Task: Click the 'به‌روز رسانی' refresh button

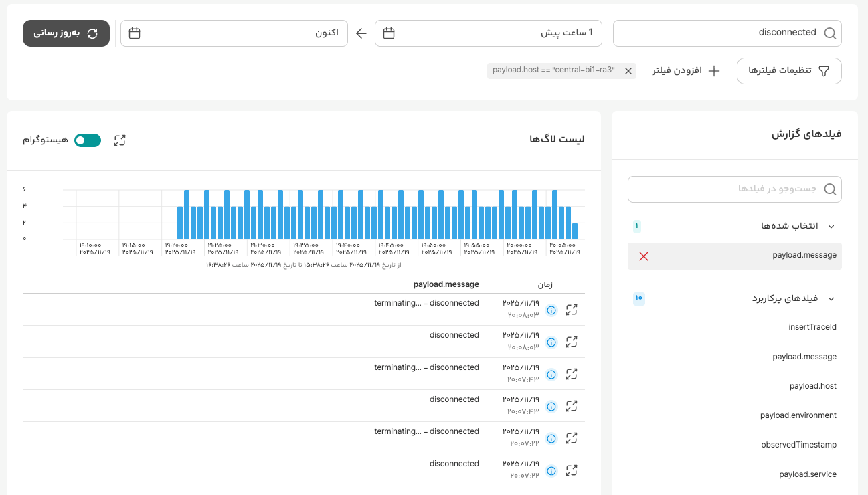Action: tap(66, 33)
